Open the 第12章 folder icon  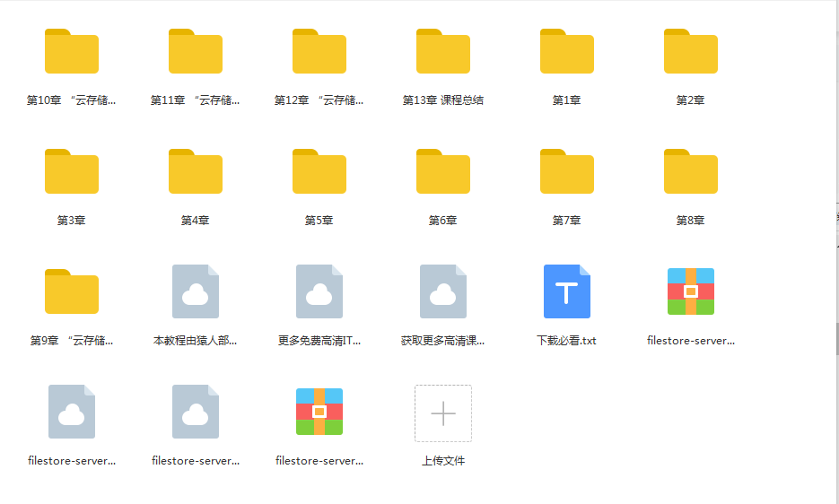[x=319, y=52]
